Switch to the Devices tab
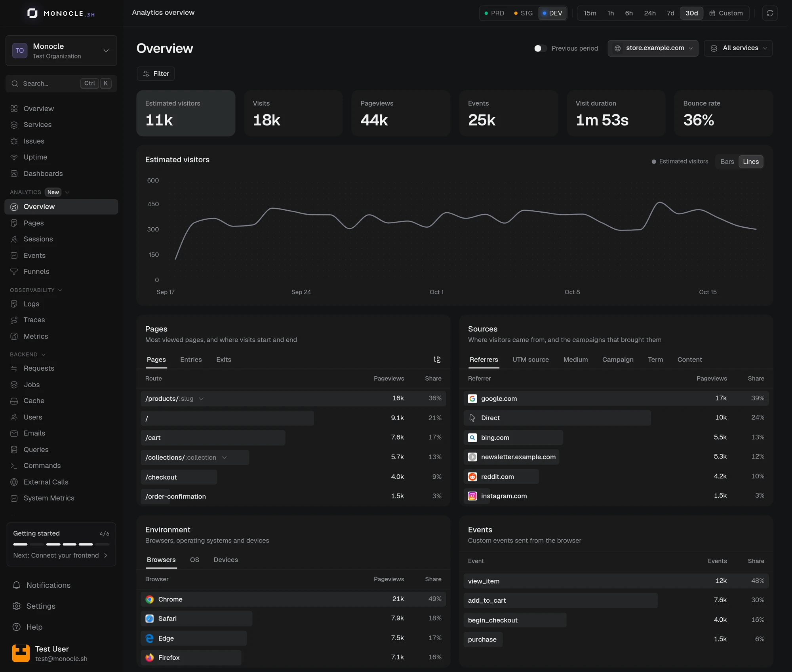 226,560
